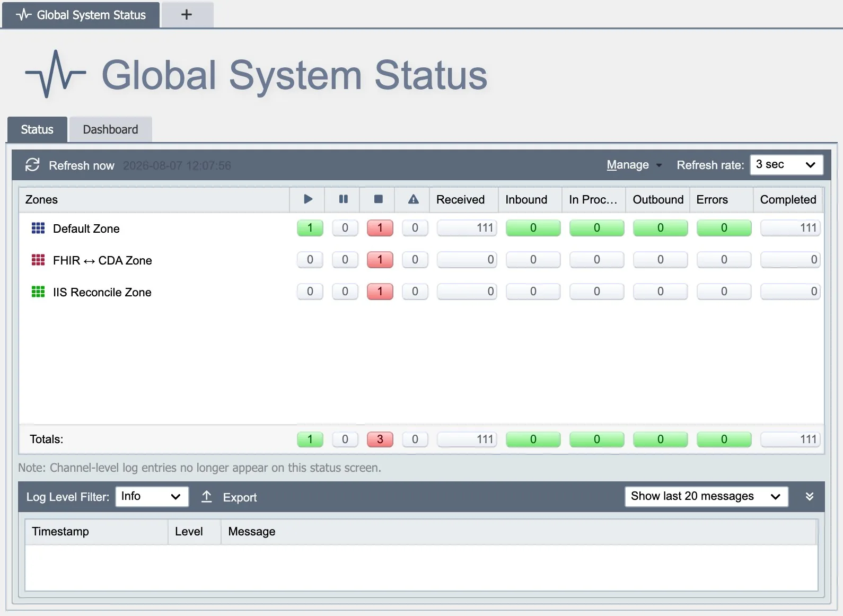Image resolution: width=843 pixels, height=616 pixels.
Task: Click the warning triangle column icon
Action: click(414, 199)
